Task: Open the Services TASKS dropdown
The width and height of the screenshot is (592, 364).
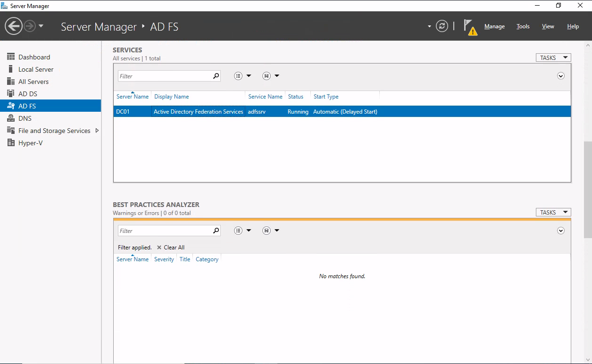Action: (x=553, y=58)
